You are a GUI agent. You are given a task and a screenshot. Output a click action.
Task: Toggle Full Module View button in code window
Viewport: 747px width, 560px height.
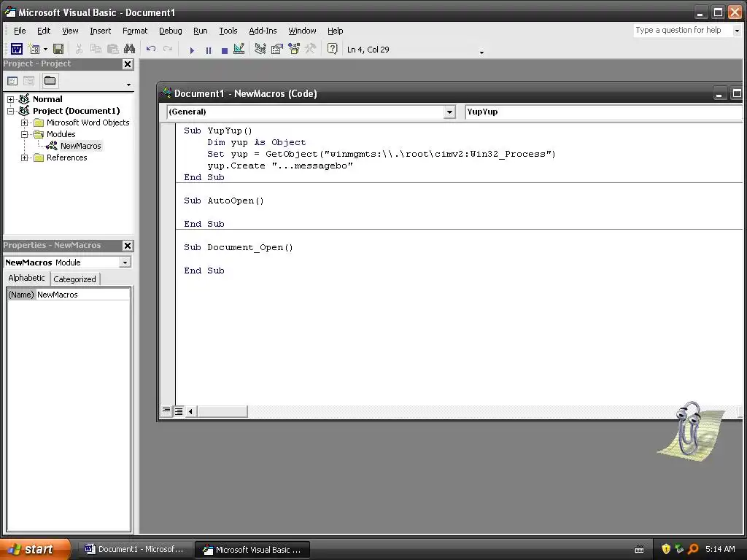[x=179, y=411]
